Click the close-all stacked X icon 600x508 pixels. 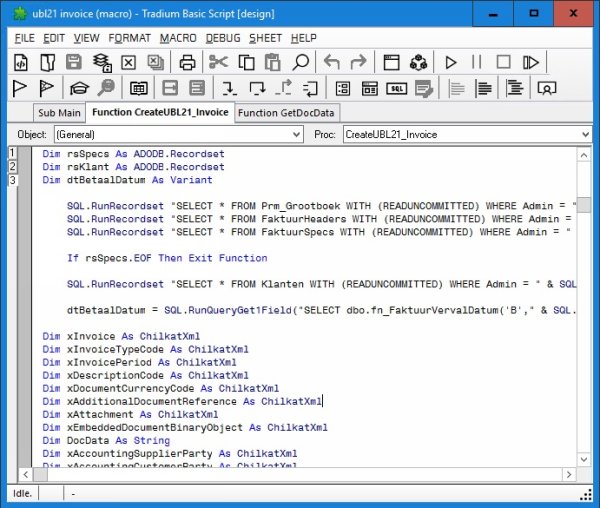[156, 62]
